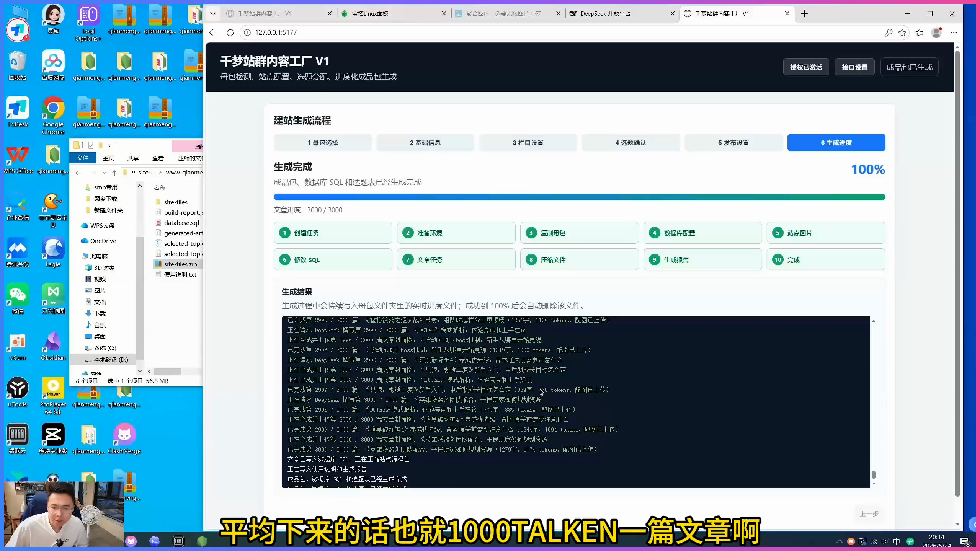Image resolution: width=980 pixels, height=551 pixels.
Task: Click the browser refresh icon
Action: click(x=230, y=33)
